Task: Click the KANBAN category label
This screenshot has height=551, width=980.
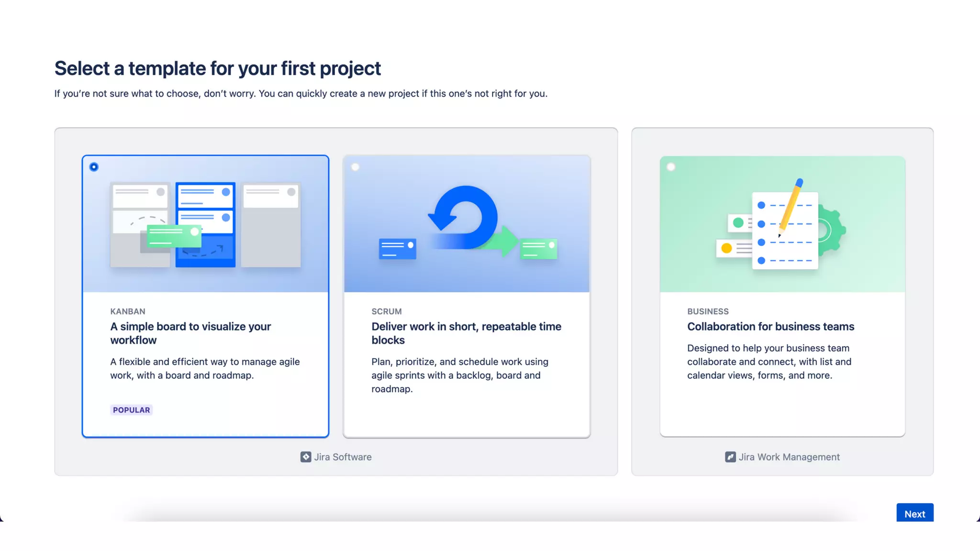Action: click(x=127, y=311)
